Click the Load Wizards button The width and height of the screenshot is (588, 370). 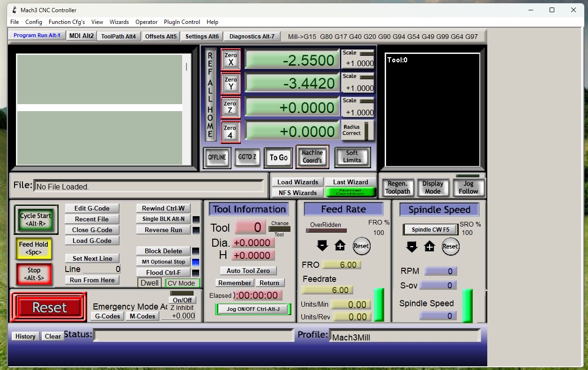[298, 182]
